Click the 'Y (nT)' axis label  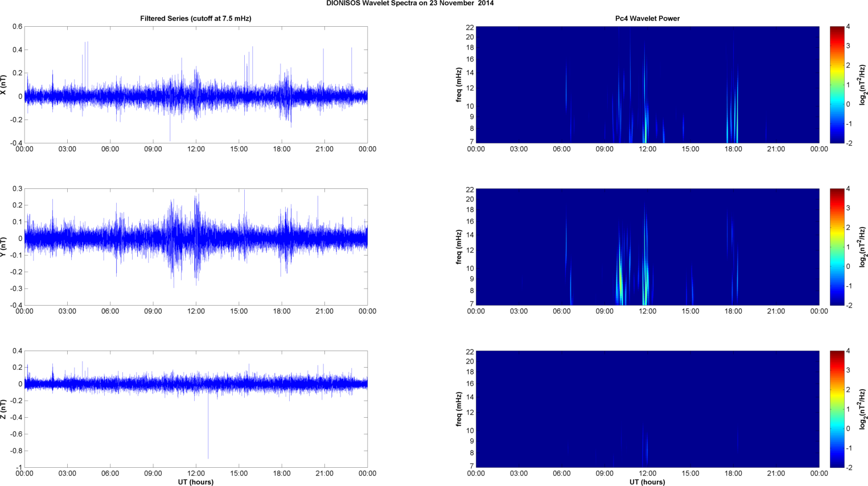3,247
